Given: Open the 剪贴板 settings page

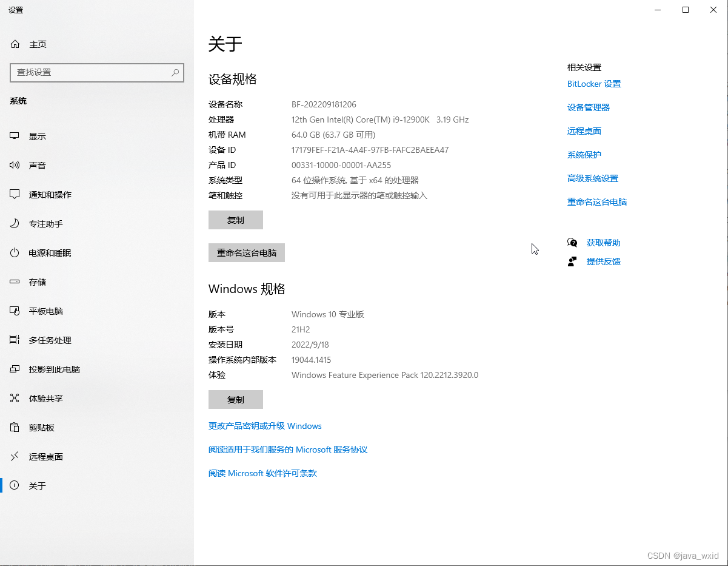Looking at the screenshot, I should (97, 428).
